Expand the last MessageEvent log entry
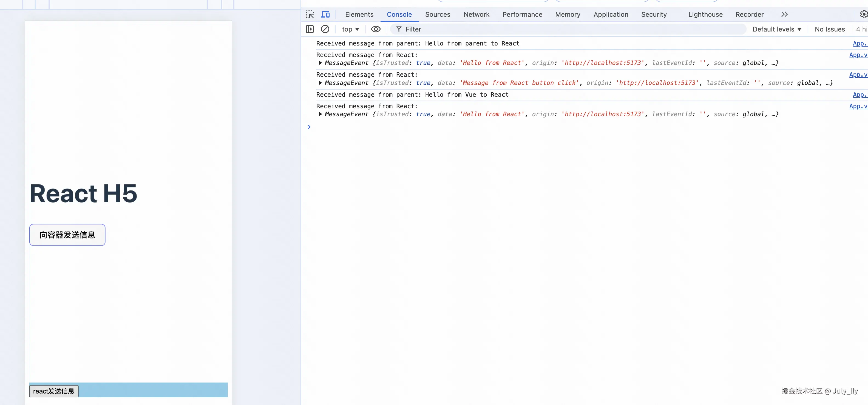 pyautogui.click(x=320, y=114)
